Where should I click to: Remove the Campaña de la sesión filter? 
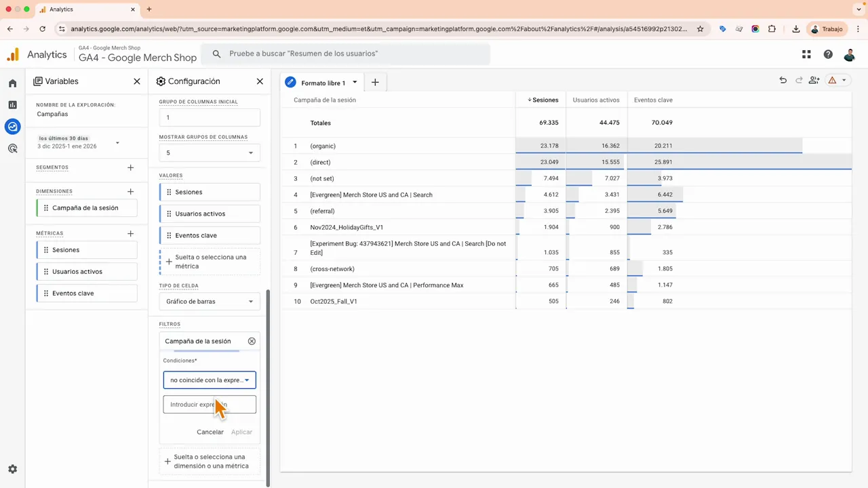point(252,342)
